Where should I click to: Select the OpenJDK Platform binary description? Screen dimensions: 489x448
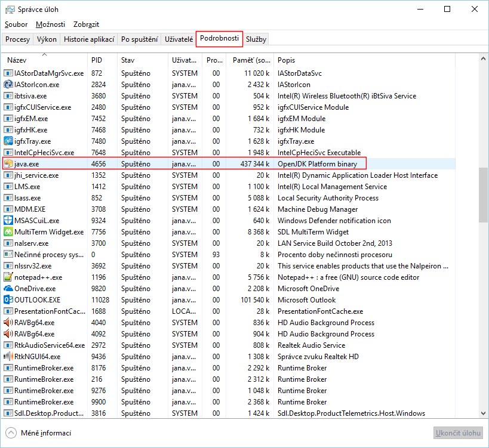[x=317, y=164]
